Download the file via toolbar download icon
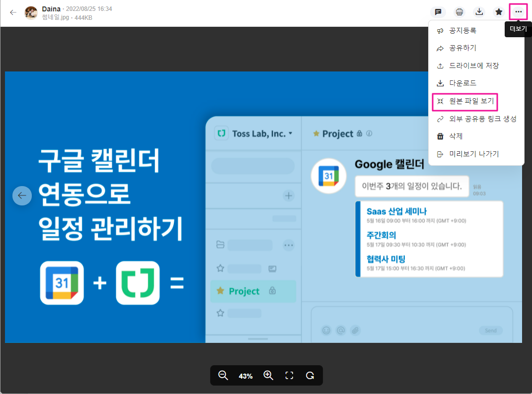 (x=479, y=12)
